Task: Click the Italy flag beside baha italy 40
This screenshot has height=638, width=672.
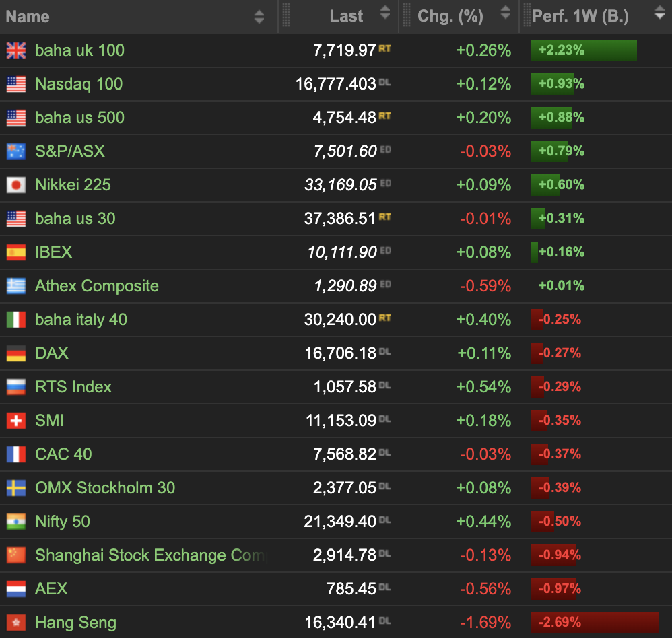Action: pos(16,320)
